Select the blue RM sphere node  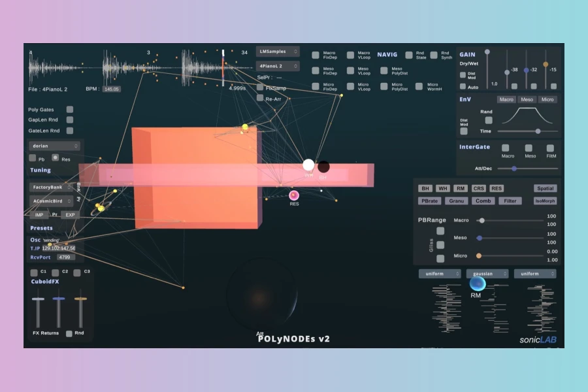(478, 284)
